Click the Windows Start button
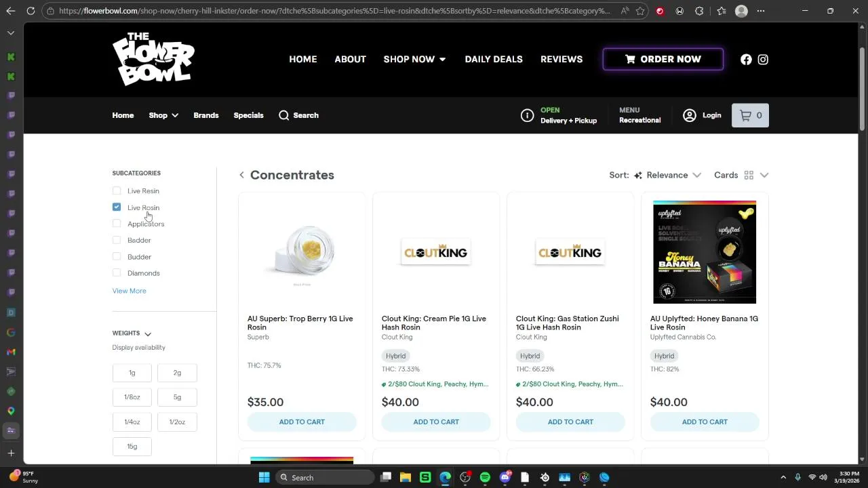The image size is (868, 488). point(264,477)
